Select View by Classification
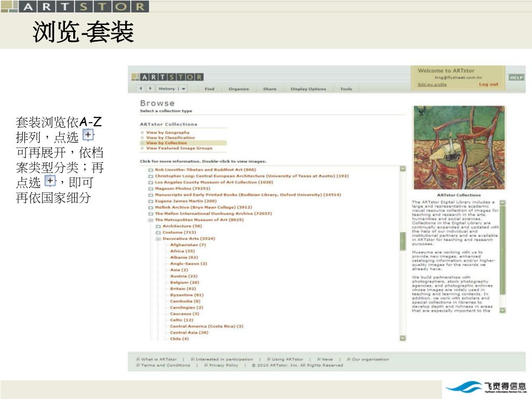Screen dimensions: 532x399 pyautogui.click(x=170, y=138)
